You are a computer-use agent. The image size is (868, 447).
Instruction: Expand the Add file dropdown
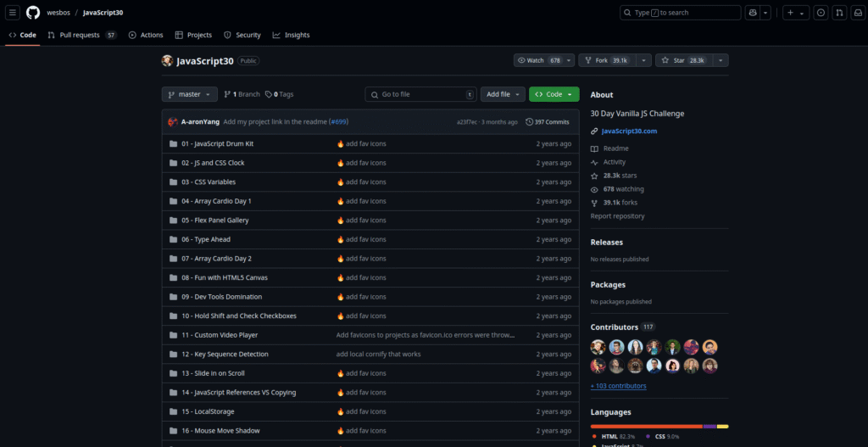[x=503, y=95]
